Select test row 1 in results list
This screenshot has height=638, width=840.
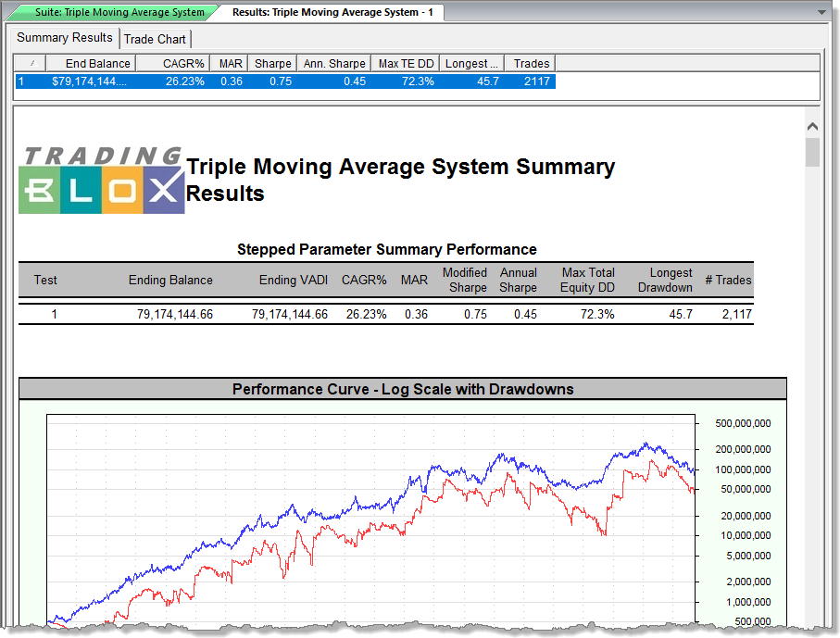click(x=278, y=81)
